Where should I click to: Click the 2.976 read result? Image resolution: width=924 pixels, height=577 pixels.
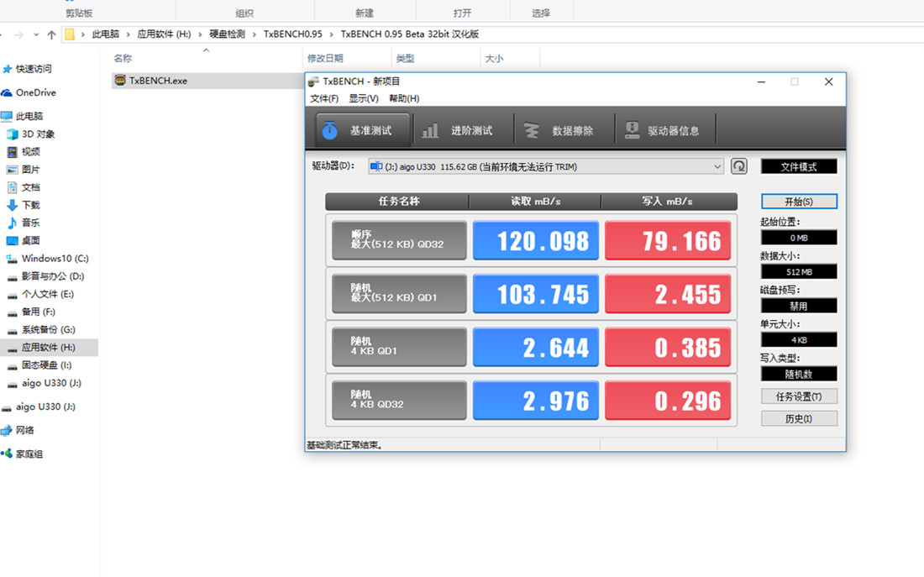pos(536,400)
